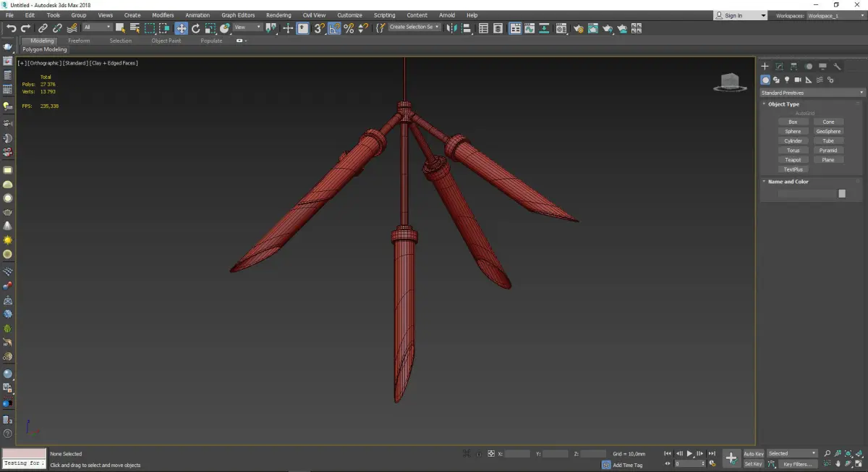Image resolution: width=868 pixels, height=472 pixels.
Task: Open the Key Filters dialog
Action: point(798,464)
